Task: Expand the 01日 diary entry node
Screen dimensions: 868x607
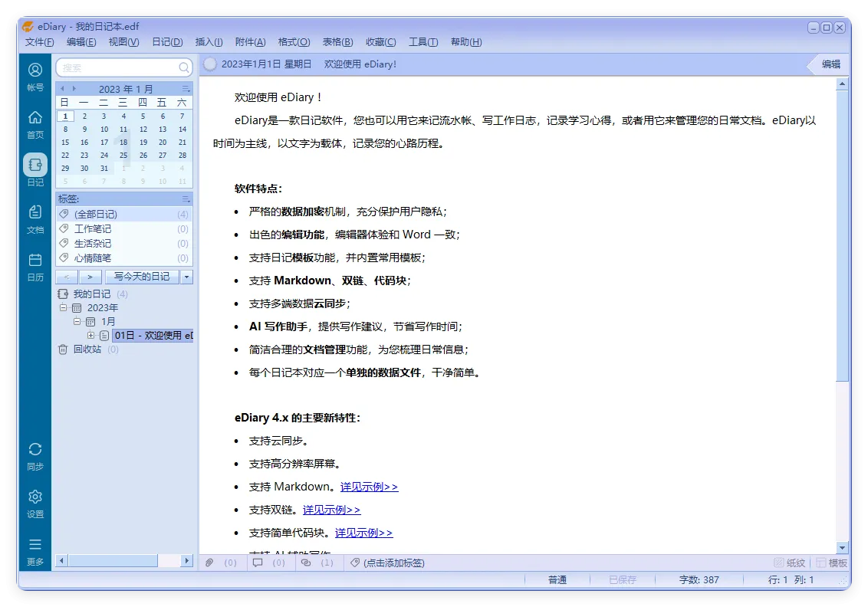Action: [x=92, y=335]
